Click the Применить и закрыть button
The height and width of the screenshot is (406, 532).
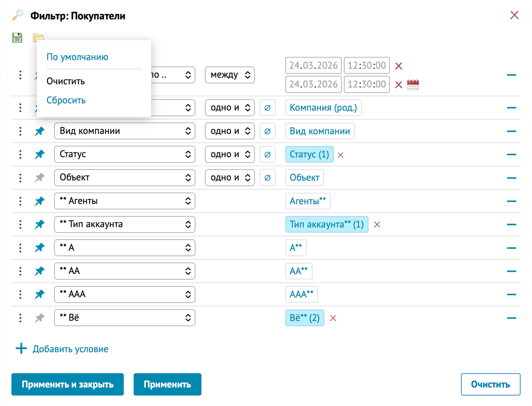coord(67,384)
